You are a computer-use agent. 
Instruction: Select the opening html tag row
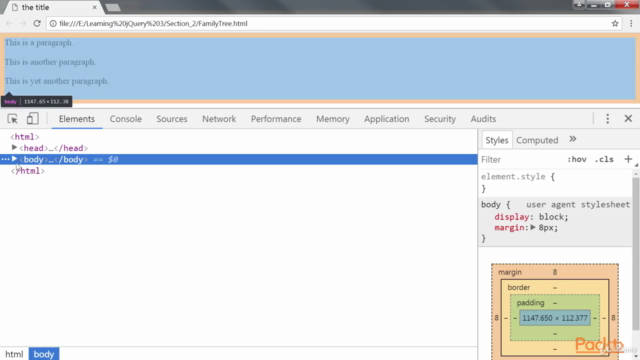click(x=238, y=137)
